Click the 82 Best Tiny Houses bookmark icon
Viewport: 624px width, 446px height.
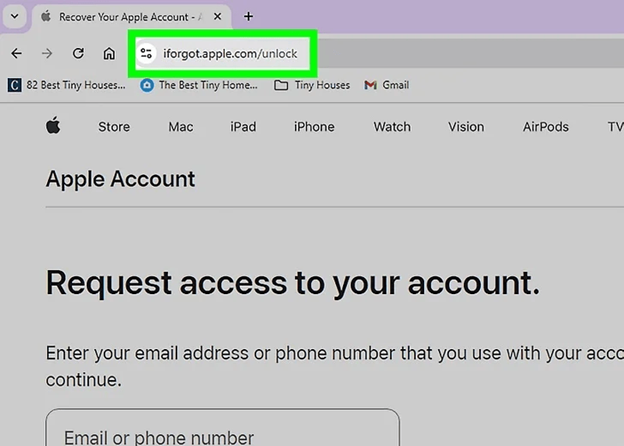pyautogui.click(x=15, y=85)
